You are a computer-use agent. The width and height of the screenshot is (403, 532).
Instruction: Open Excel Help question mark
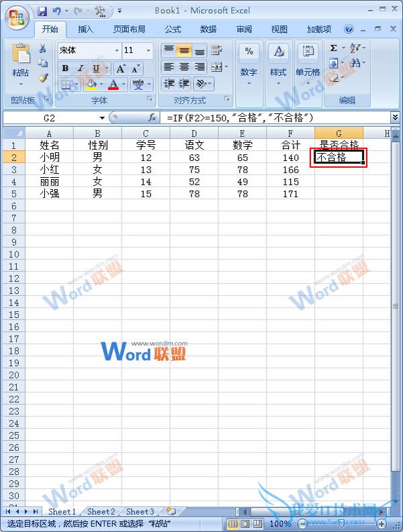tap(349, 29)
